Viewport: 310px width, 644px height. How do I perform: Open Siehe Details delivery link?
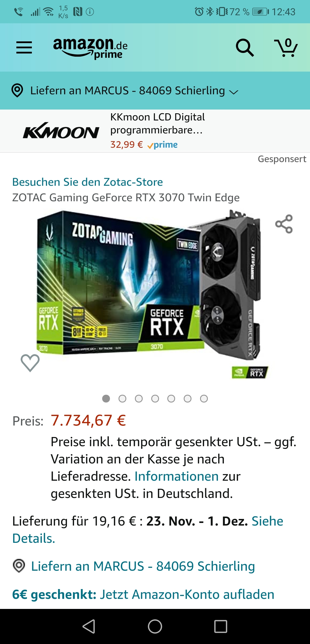click(x=148, y=530)
